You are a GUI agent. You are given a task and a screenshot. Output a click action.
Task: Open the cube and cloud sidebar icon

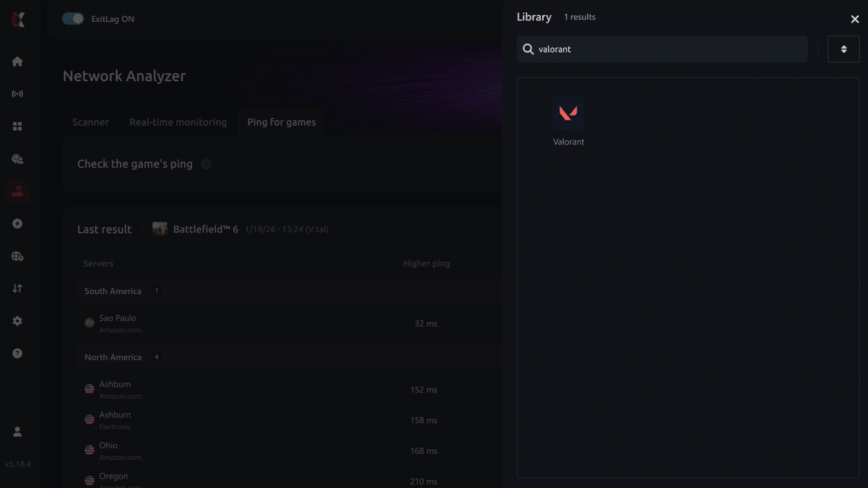(18, 159)
